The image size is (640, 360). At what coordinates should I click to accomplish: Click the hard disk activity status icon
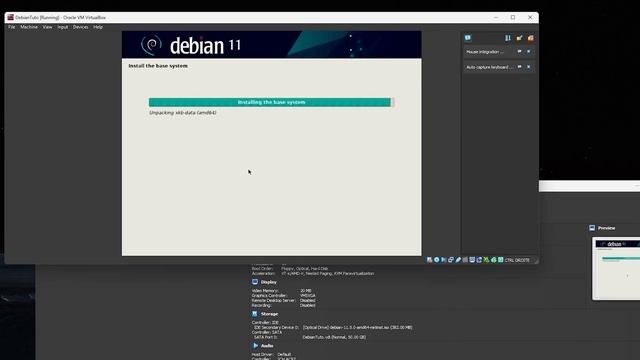(x=429, y=260)
